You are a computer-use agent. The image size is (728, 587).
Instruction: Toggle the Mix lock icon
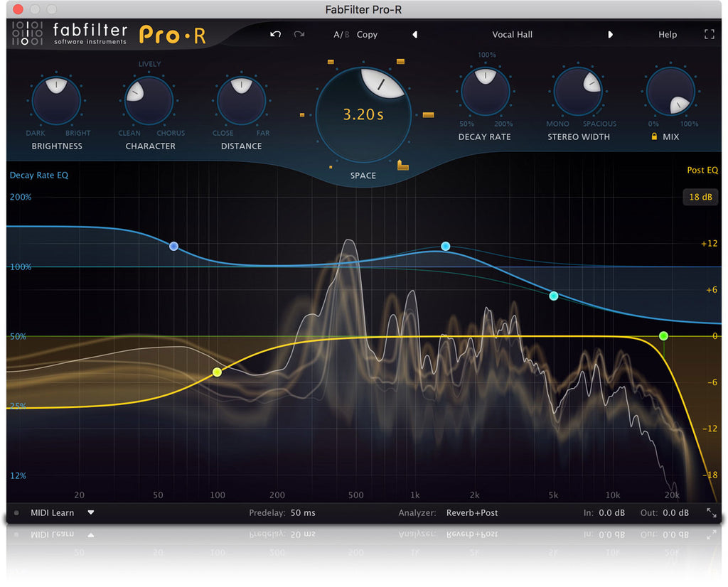[654, 136]
